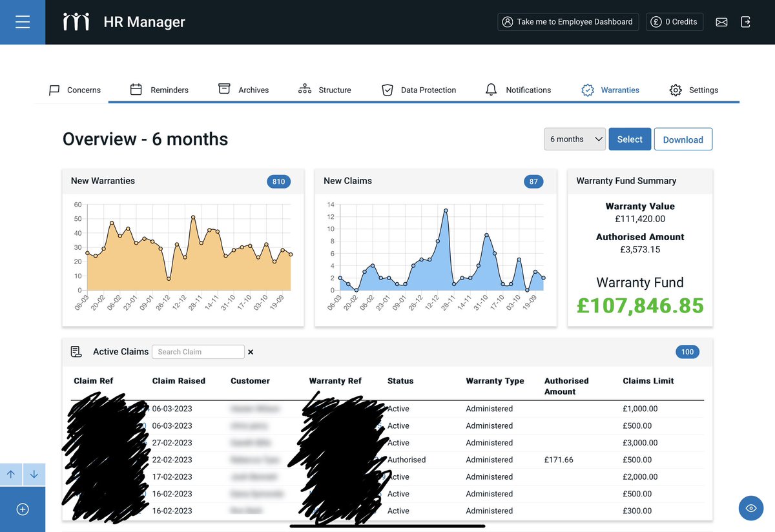Open the mail envelope icon in header
The image size is (775, 532).
721,21
